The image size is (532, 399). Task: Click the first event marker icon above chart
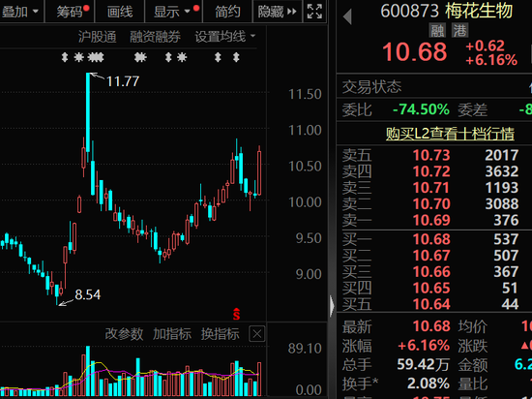coord(65,57)
